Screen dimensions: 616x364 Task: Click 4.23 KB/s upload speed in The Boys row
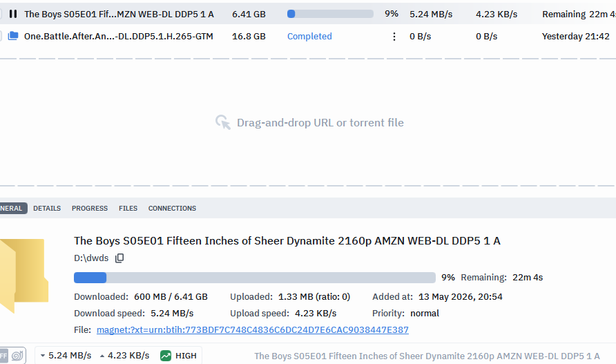point(497,14)
